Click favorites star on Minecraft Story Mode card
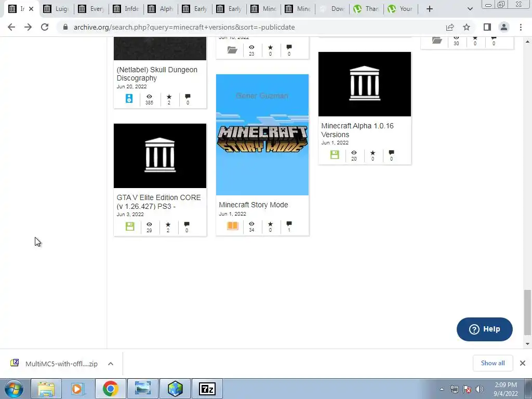The image size is (532, 399). click(x=270, y=224)
